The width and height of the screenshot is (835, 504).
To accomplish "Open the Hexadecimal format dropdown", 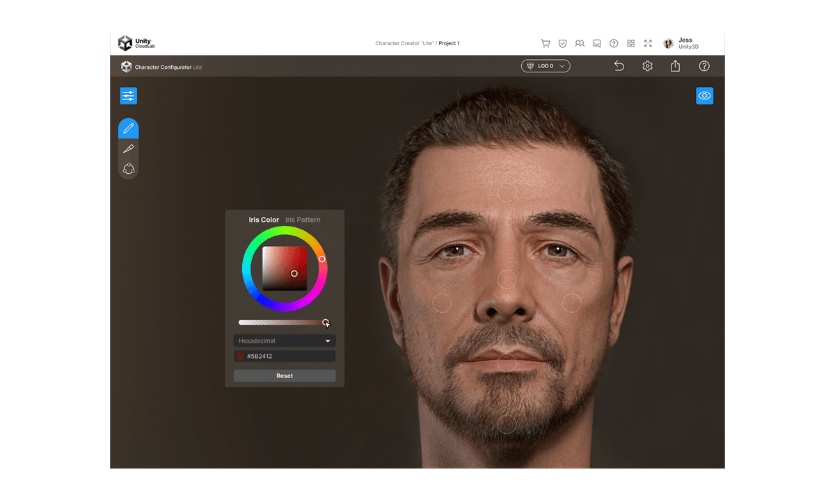I will (x=284, y=341).
